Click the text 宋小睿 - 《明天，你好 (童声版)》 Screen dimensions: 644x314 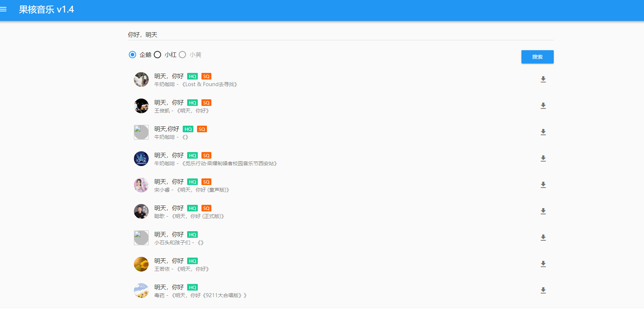(192, 190)
